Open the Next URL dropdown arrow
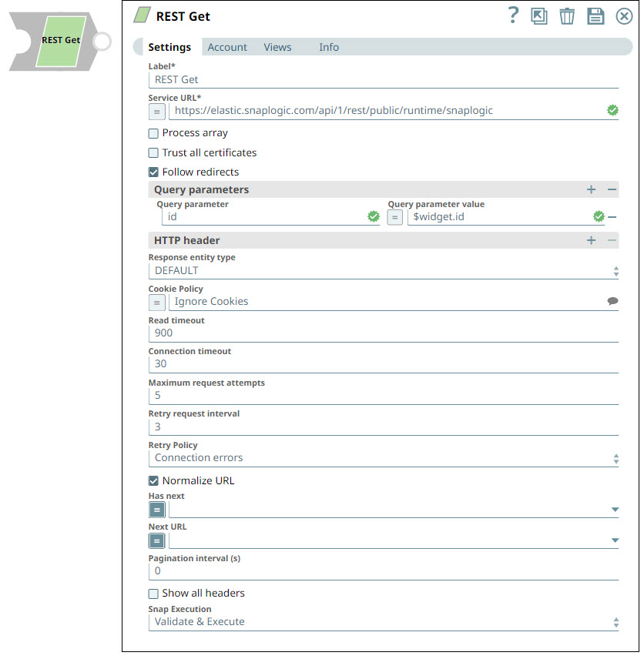Image resolution: width=644 pixels, height=659 pixels. tap(615, 540)
